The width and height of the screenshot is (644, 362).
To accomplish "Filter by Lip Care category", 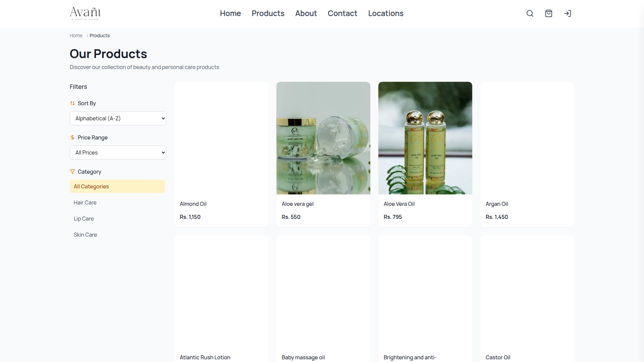I will point(84,219).
